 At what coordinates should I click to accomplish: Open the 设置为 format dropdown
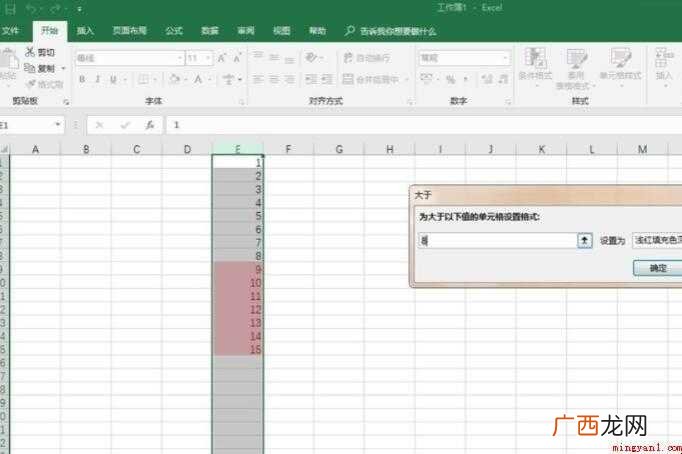coord(657,240)
